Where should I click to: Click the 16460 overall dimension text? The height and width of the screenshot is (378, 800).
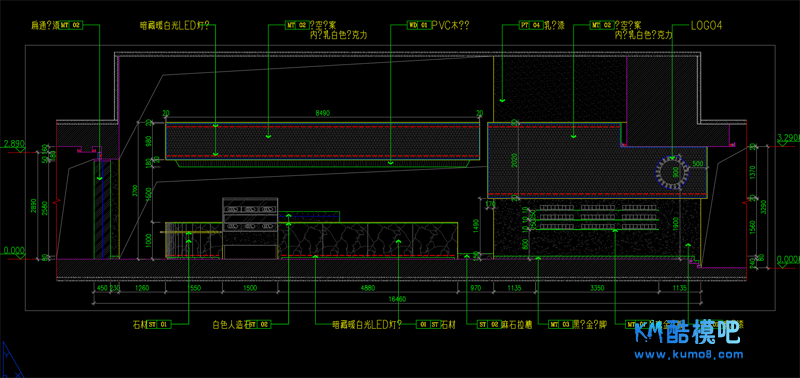click(x=397, y=299)
